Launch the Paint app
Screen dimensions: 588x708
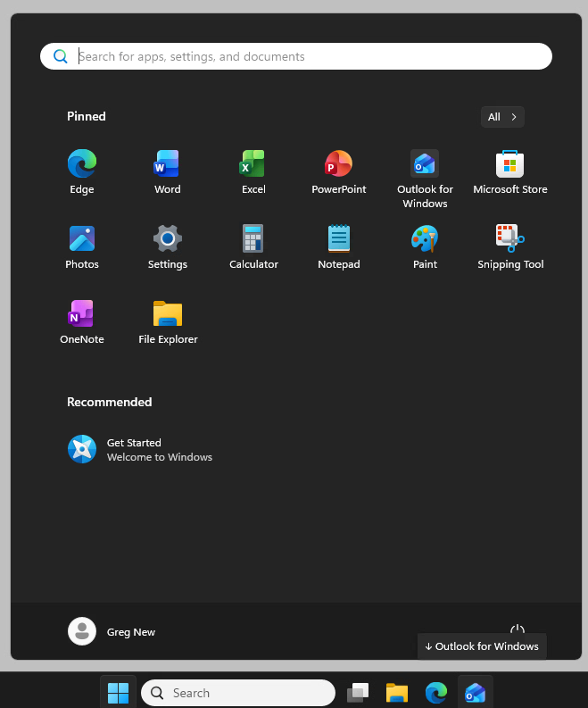[425, 247]
